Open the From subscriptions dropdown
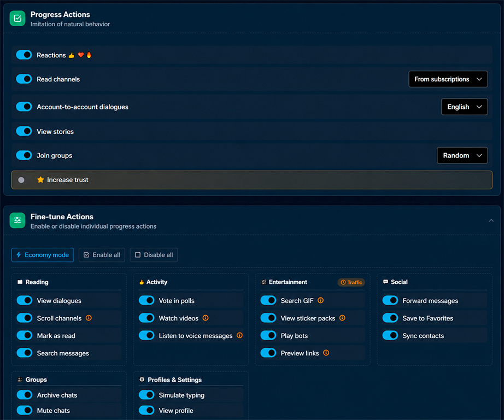Image resolution: width=504 pixels, height=420 pixels. [x=448, y=79]
